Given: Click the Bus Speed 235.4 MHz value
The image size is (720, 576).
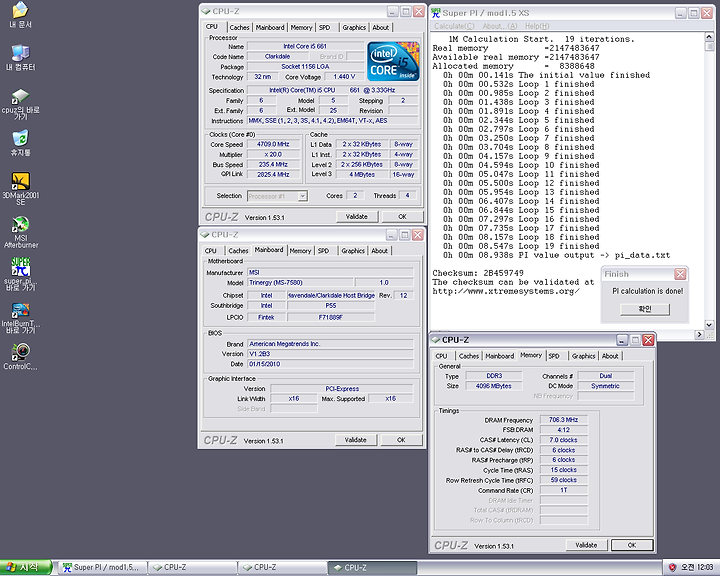Looking at the screenshot, I should (x=273, y=164).
